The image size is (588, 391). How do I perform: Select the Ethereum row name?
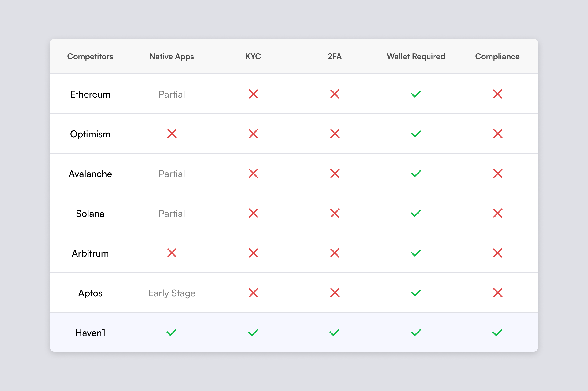[90, 94]
